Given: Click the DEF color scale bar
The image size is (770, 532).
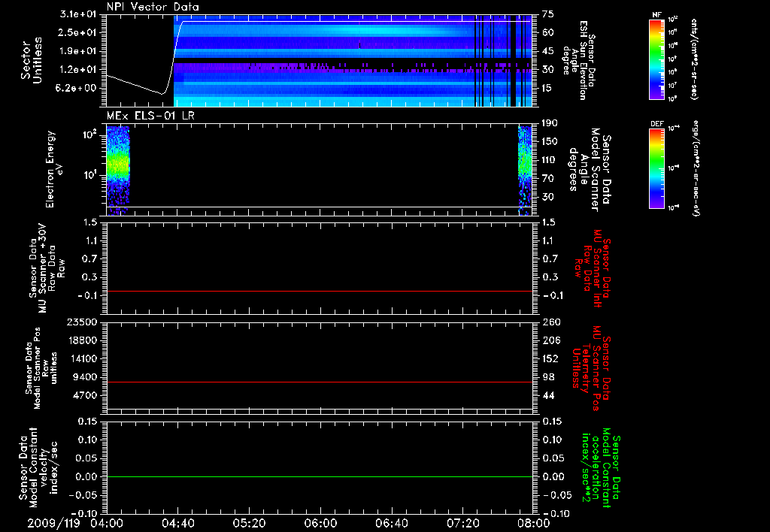Looking at the screenshot, I should (656, 168).
